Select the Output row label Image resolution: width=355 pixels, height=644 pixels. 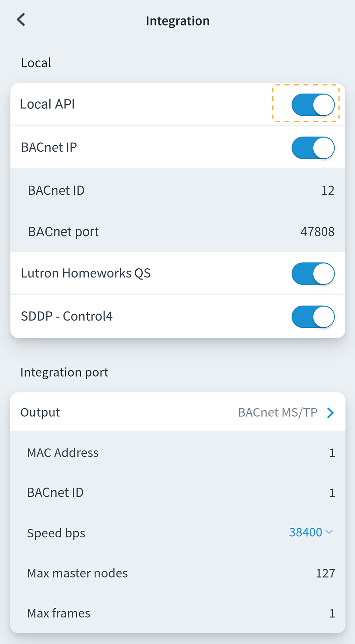pos(40,412)
